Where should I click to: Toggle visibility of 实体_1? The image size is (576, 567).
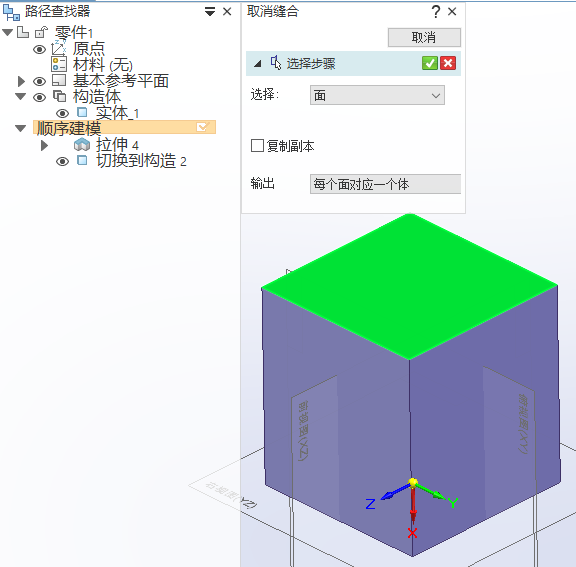coord(62,113)
